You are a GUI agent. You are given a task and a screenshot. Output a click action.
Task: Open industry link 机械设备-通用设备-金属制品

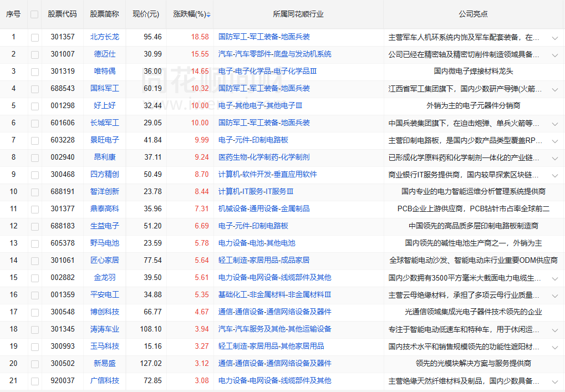click(264, 208)
